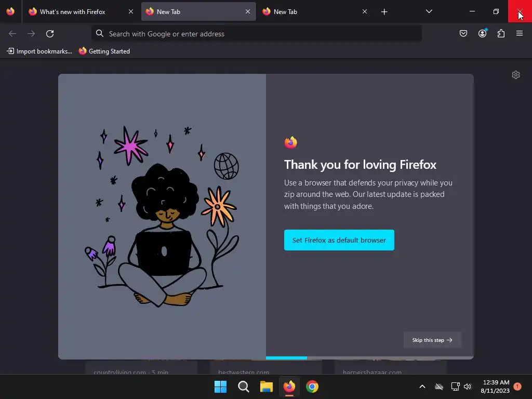Open the new tab personalize gear icon
532x399 pixels.
pos(516,75)
